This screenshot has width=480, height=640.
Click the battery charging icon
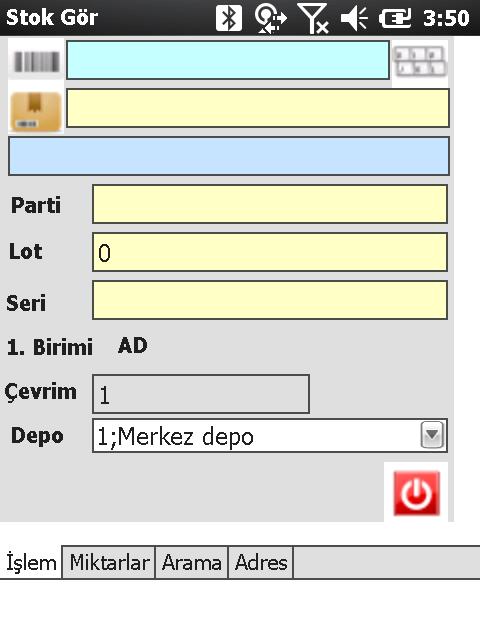pyautogui.click(x=395, y=19)
